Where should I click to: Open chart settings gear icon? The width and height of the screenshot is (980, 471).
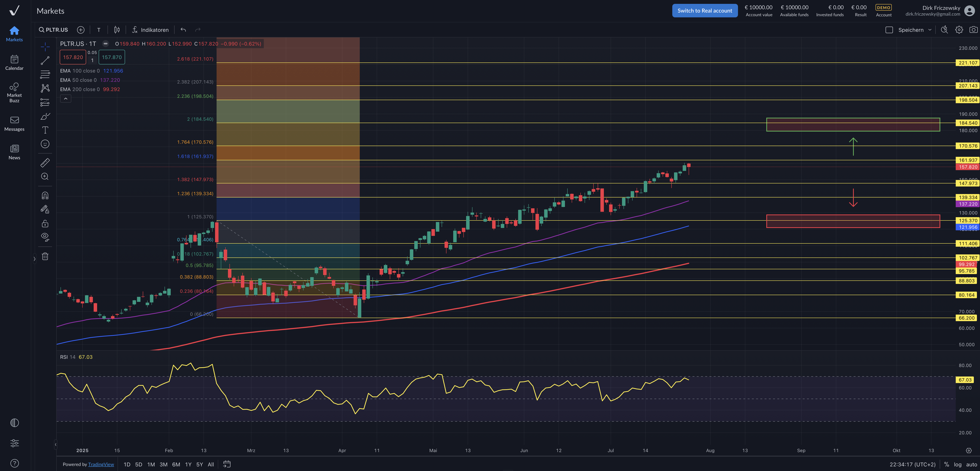(959, 30)
